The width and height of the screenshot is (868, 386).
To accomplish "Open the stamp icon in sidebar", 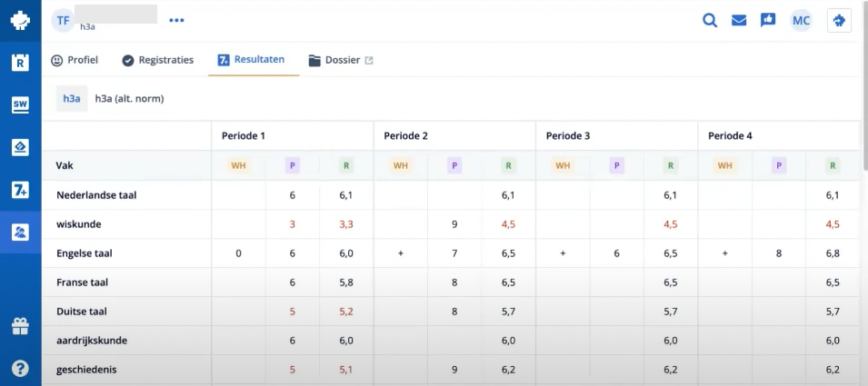I will tap(21, 148).
